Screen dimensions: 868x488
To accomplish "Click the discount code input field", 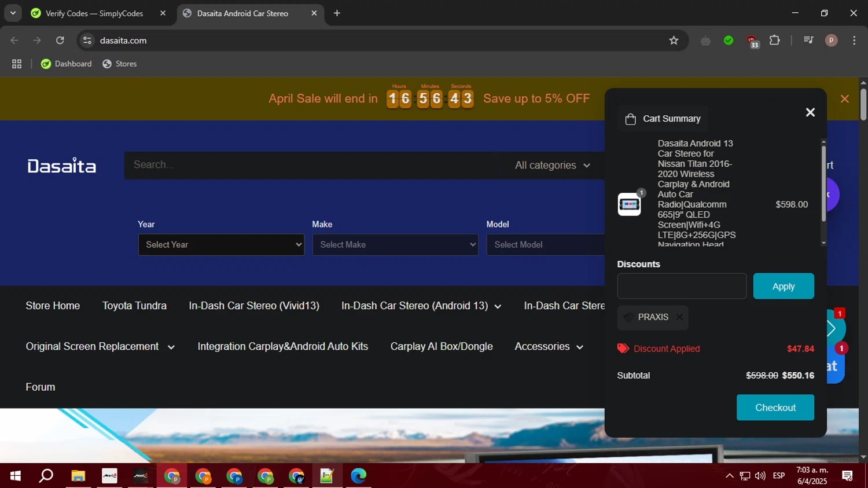I will pos(682,286).
